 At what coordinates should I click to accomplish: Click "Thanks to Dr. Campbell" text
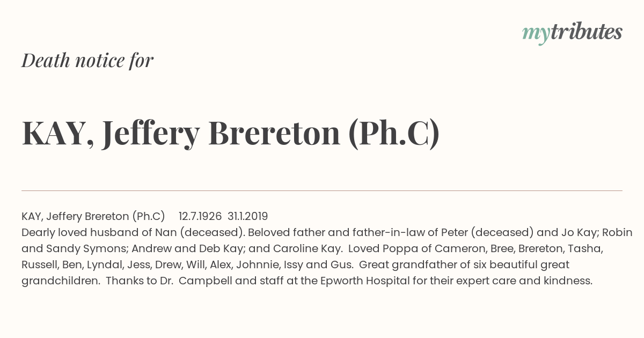pos(169,281)
